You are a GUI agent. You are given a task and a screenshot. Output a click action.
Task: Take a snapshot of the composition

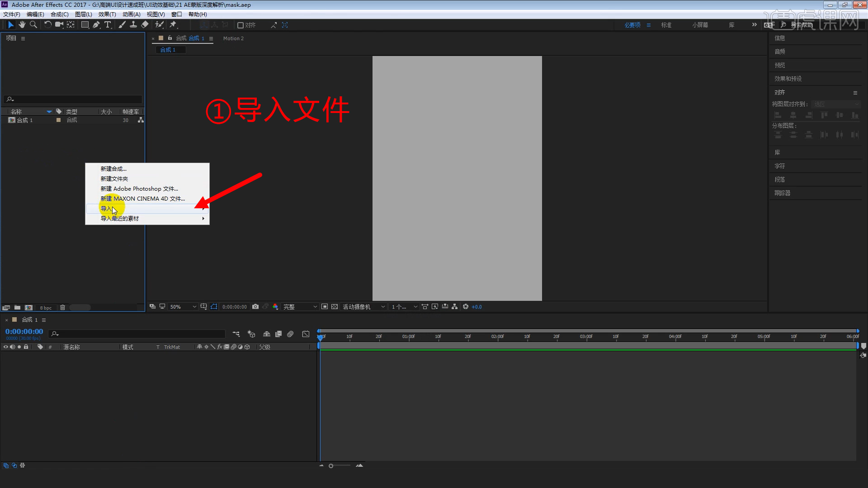(255, 306)
